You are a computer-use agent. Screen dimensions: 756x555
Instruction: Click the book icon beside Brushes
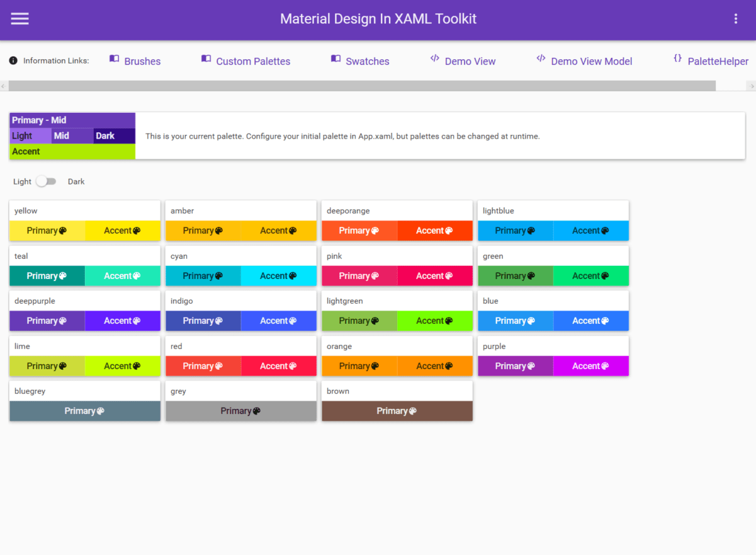114,58
